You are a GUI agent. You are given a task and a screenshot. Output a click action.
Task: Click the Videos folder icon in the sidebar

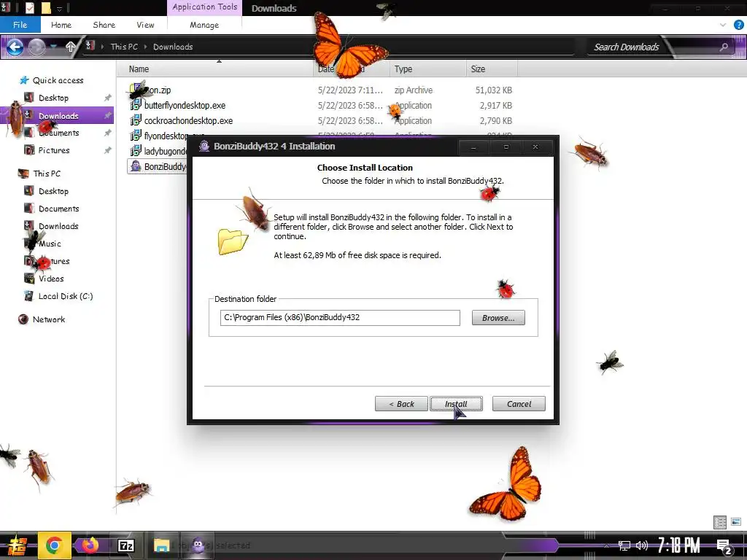[29, 278]
